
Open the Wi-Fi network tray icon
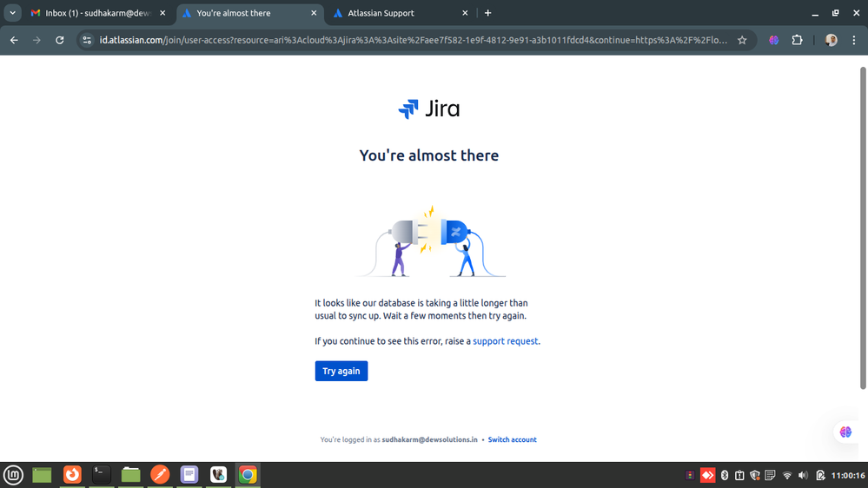pyautogui.click(x=786, y=475)
